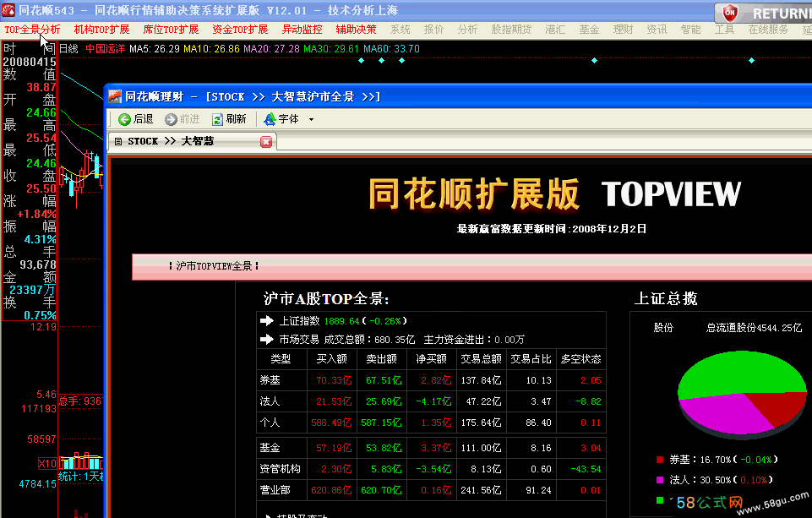Open the TOP全景分析 menu

32,30
